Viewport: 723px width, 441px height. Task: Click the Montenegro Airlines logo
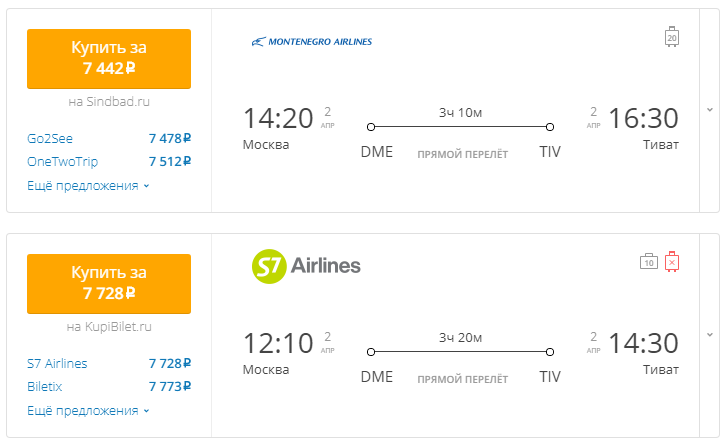[x=312, y=42]
